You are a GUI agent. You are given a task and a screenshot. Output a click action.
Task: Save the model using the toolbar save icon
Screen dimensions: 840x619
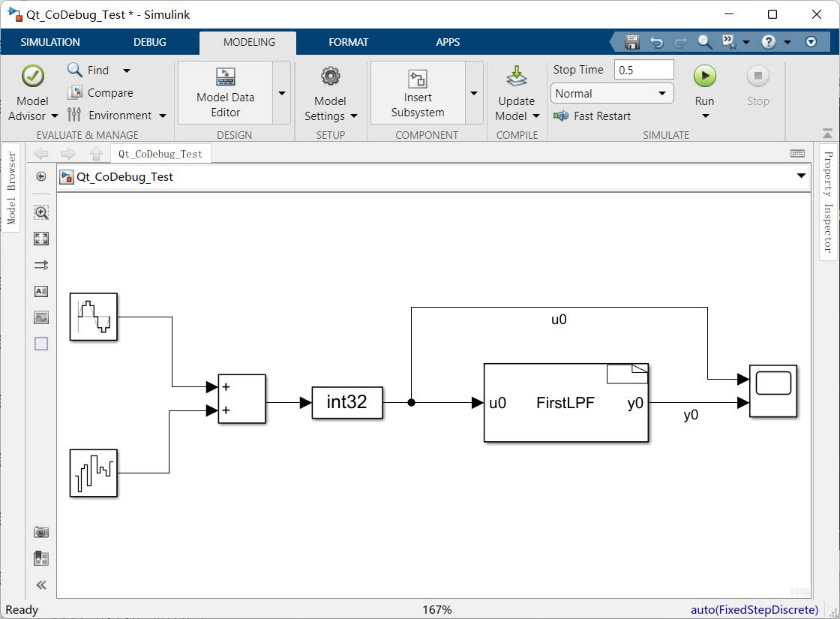tap(632, 42)
